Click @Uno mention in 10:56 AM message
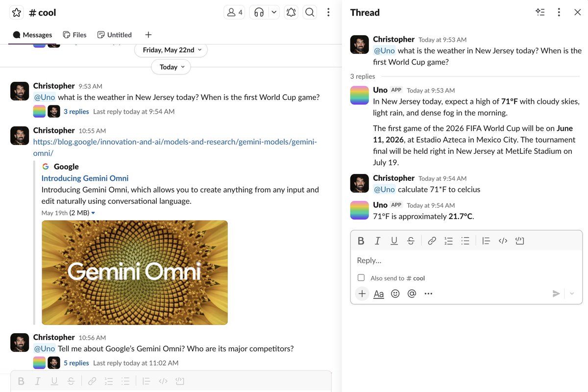 pyautogui.click(x=45, y=349)
